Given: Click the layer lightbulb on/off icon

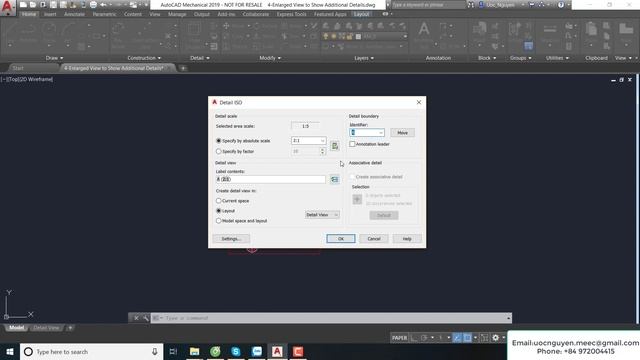Looking at the screenshot, I should coord(326,36).
